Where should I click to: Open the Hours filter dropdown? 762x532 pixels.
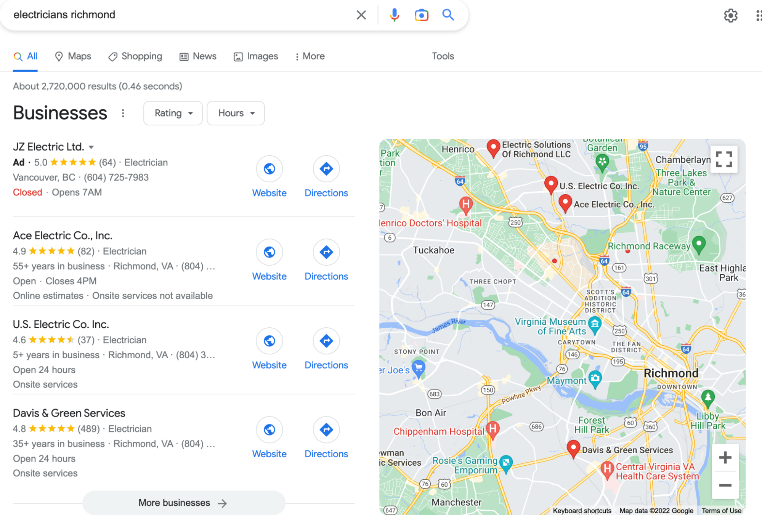(235, 113)
